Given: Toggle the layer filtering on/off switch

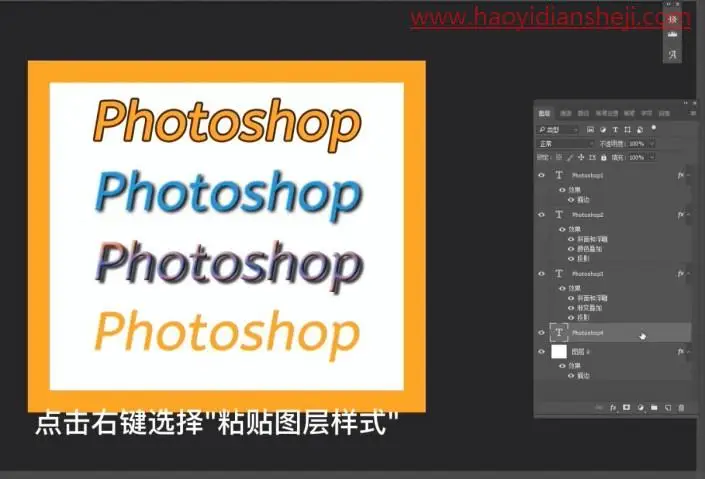Looking at the screenshot, I should point(654,128).
